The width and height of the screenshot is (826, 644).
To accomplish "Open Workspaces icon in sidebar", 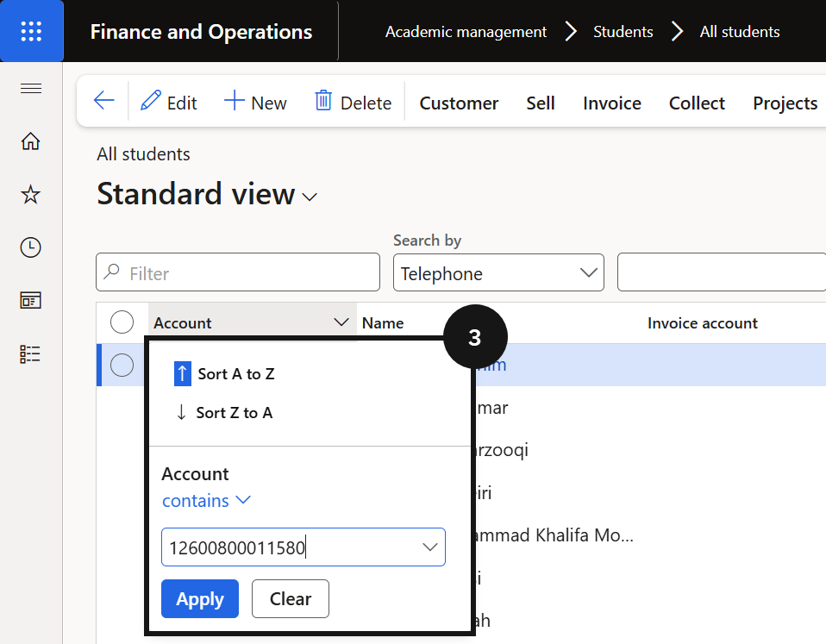I will (30, 301).
